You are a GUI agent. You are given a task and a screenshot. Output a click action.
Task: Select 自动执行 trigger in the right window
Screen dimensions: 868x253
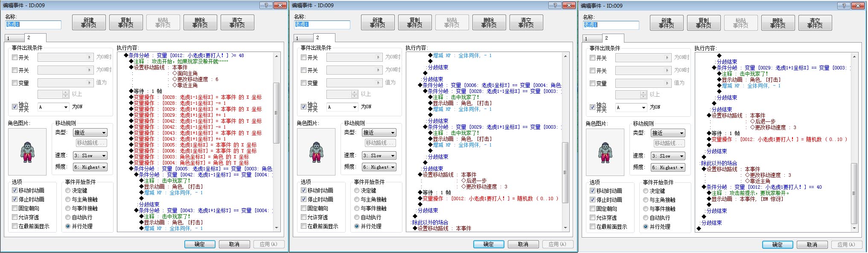tap(646, 218)
